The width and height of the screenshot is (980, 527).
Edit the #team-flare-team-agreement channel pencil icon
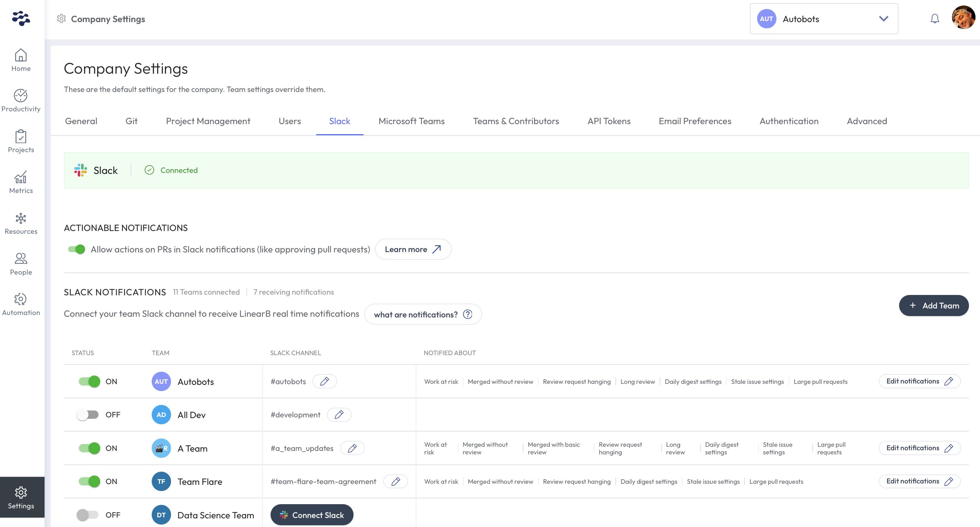coord(395,481)
